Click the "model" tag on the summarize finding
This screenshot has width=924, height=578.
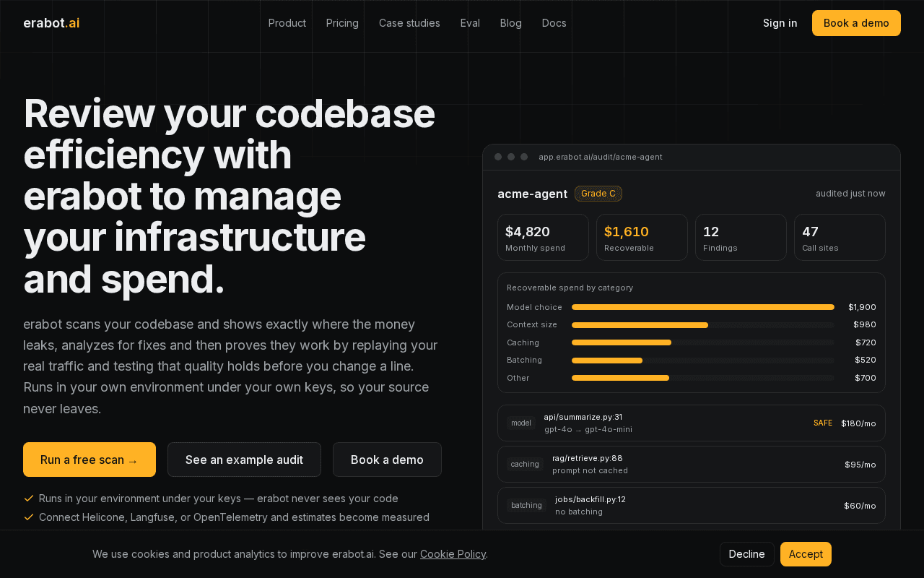[x=521, y=423]
